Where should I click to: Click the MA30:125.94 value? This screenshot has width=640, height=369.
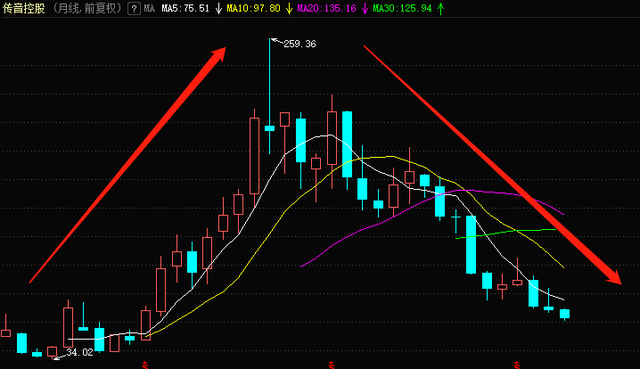tap(402, 8)
